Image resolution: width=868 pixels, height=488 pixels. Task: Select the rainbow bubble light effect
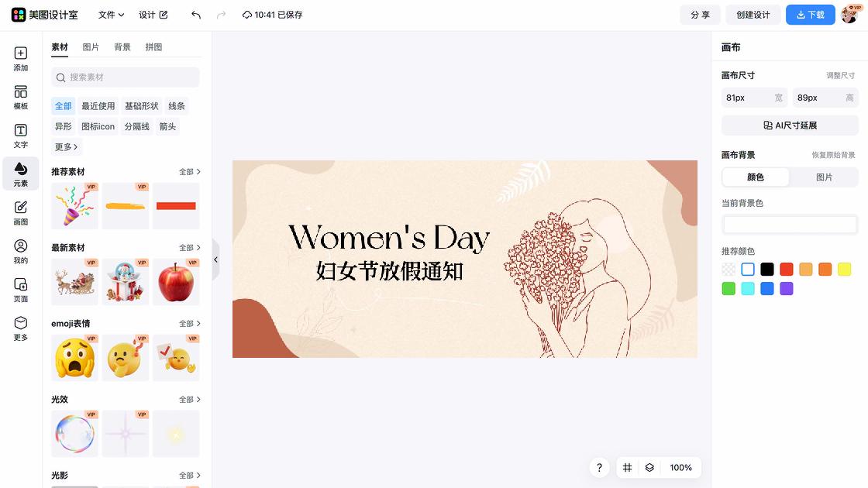point(74,433)
